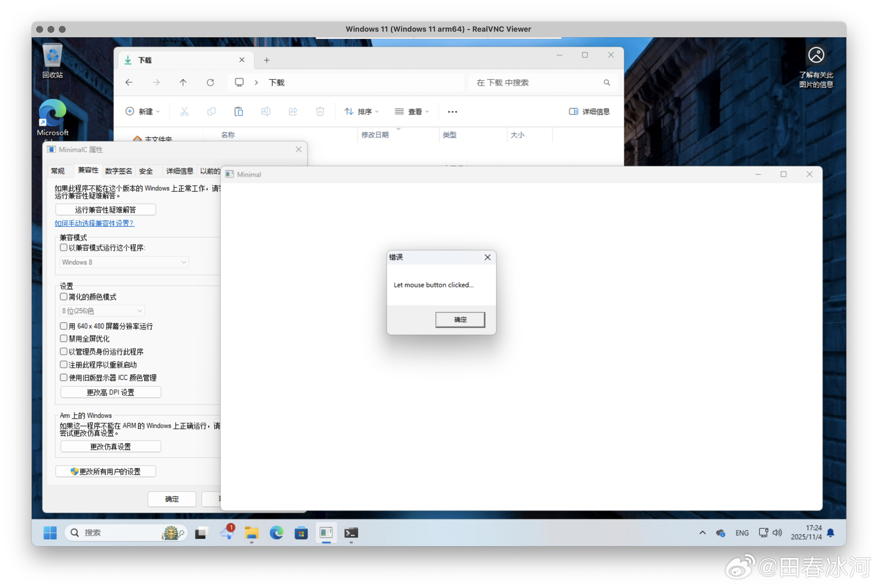878x588 pixels.
Task: Open Microsoft Edge from the taskbar
Action: pyautogui.click(x=276, y=533)
